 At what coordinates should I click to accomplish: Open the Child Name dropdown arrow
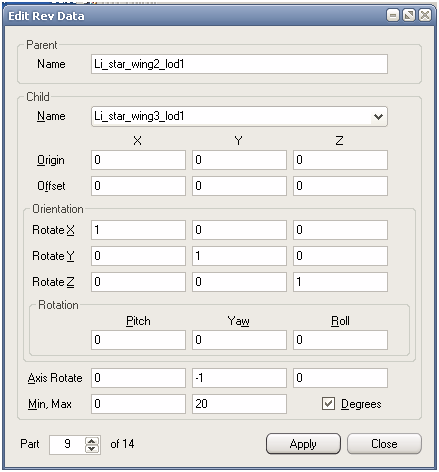378,117
